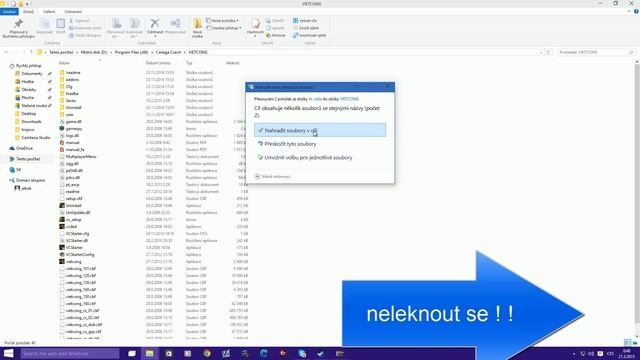The height and width of the screenshot is (360, 640).
Task: Select Obrázky in the sidebar
Action: (x=29, y=90)
